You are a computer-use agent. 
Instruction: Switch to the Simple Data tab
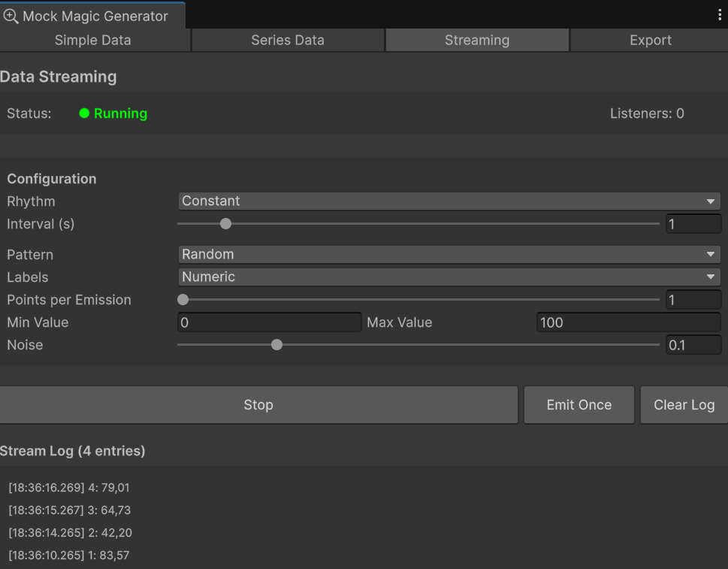(x=95, y=41)
